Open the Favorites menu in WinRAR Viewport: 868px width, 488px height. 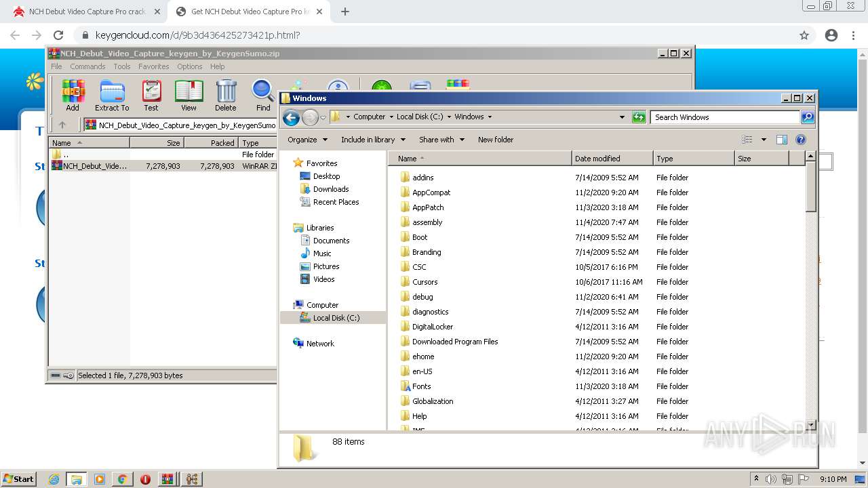tap(154, 66)
